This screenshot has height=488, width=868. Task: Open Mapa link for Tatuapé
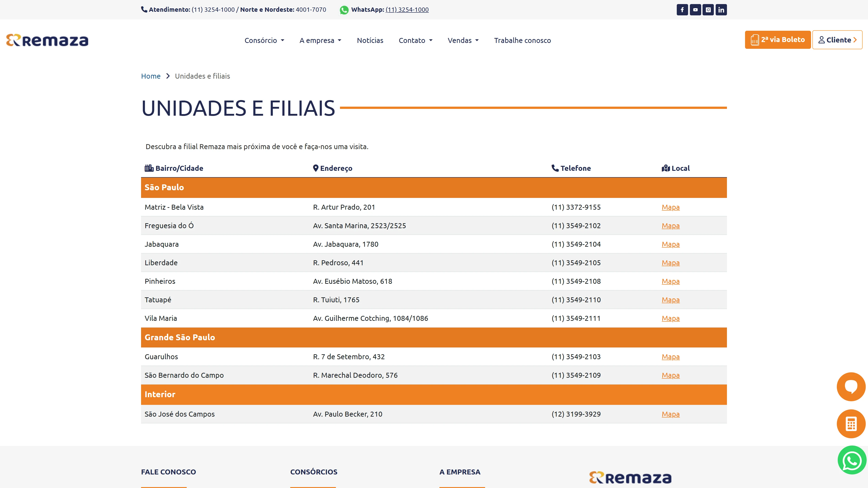670,300
